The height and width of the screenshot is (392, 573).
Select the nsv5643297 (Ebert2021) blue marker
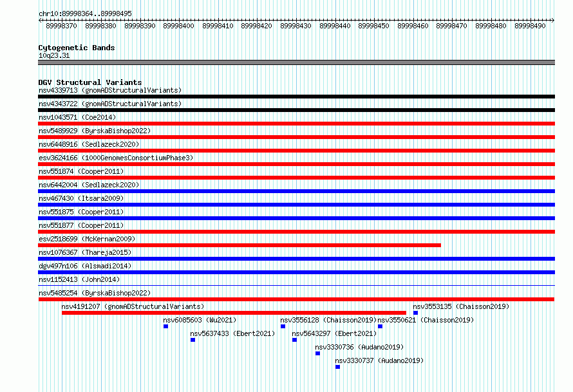294,340
